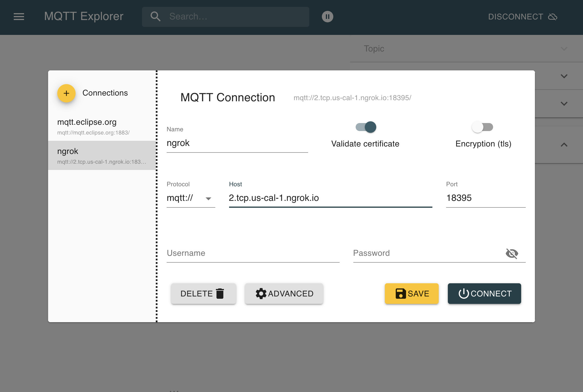This screenshot has width=583, height=392.
Task: Click the trash icon on Delete
Action: coord(220,294)
